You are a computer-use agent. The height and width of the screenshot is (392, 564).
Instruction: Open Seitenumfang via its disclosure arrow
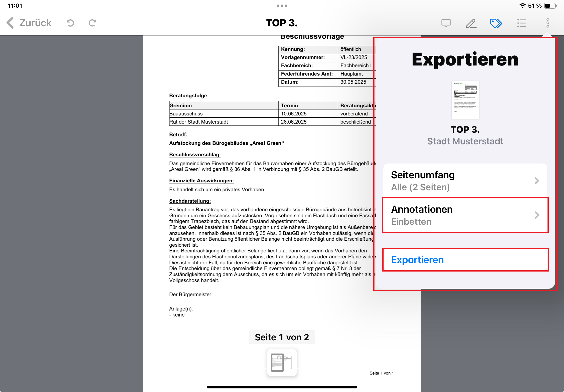[537, 180]
